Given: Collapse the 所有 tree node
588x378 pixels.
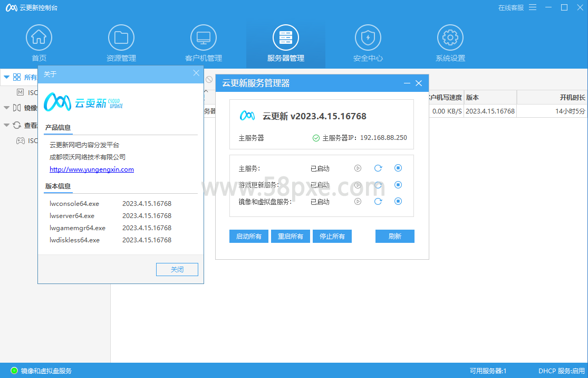Looking at the screenshot, I should (x=6, y=77).
